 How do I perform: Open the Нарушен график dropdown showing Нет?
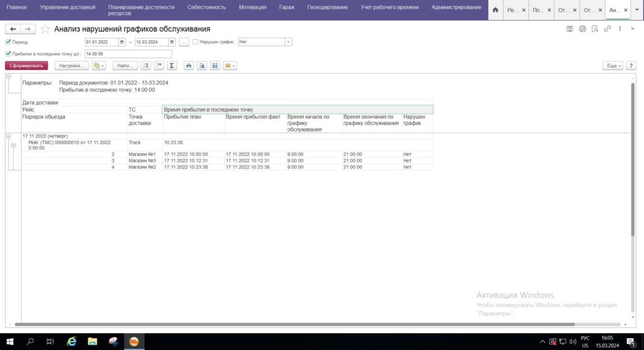coord(289,42)
